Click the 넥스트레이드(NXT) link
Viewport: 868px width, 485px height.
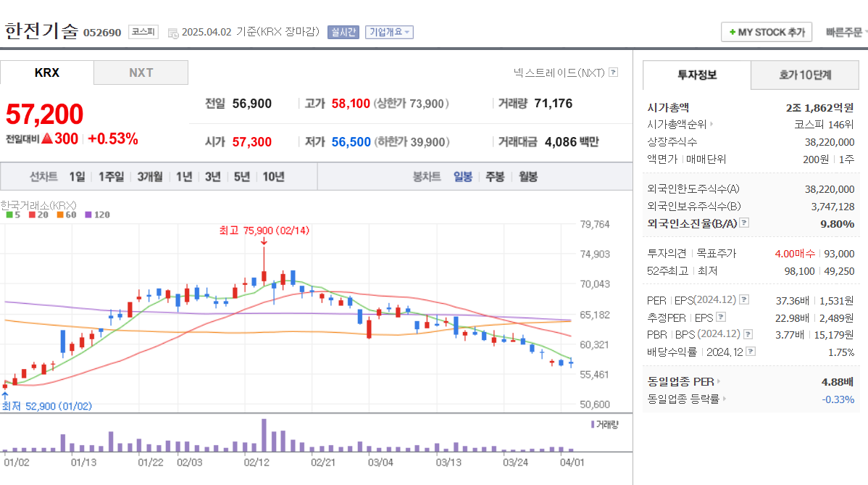click(x=559, y=72)
